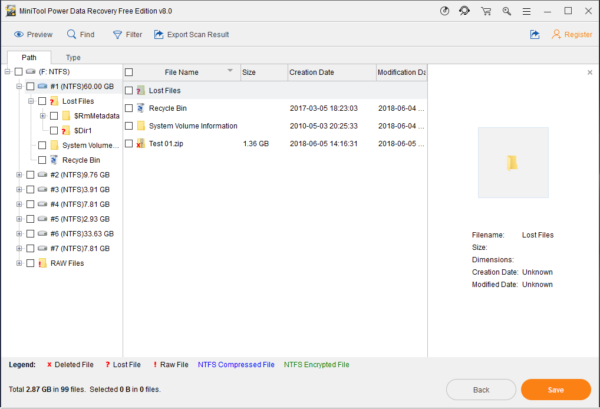
Task: Tick the $Dir1 checkbox
Action: point(54,130)
